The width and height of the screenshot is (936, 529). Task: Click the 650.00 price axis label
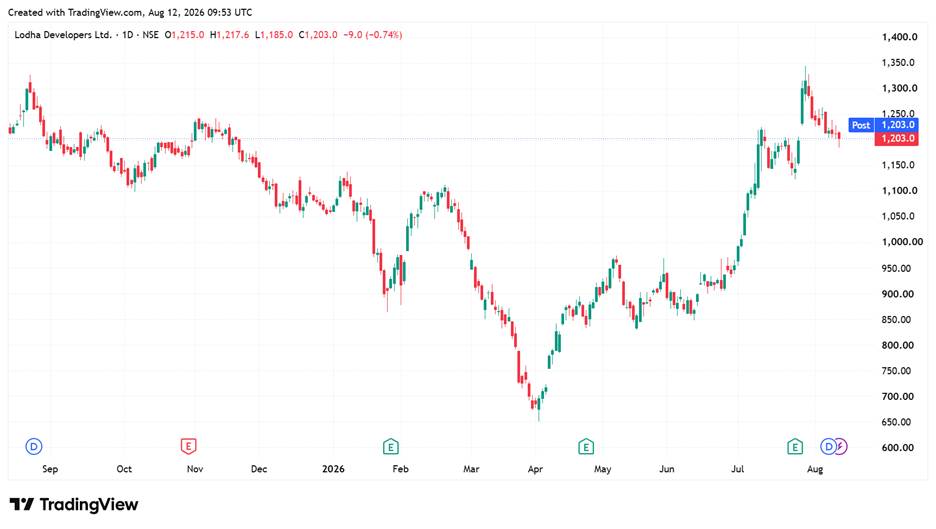pyautogui.click(x=897, y=422)
